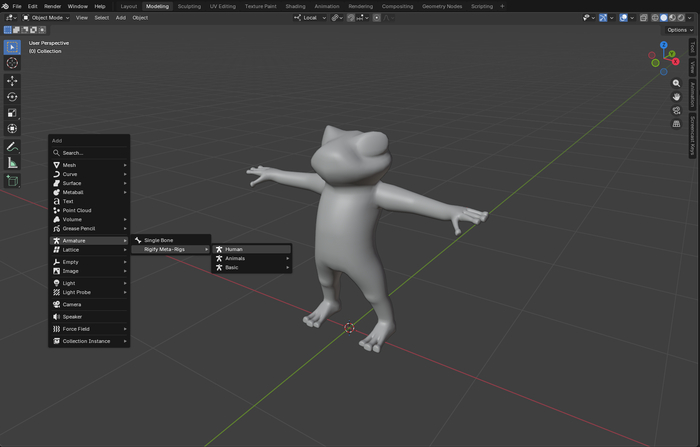Click the blue Z axis gizmo handle

[664, 45]
